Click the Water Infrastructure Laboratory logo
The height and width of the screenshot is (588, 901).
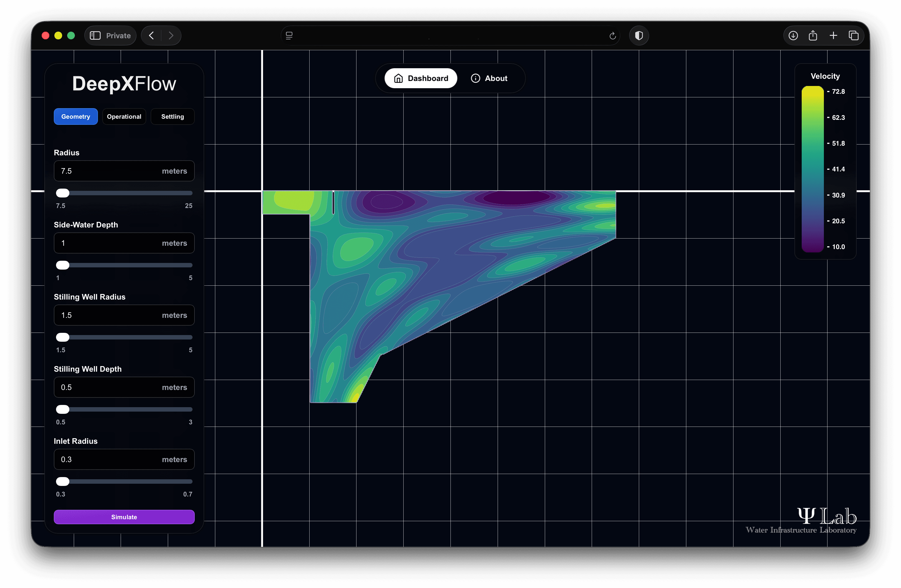(x=801, y=520)
